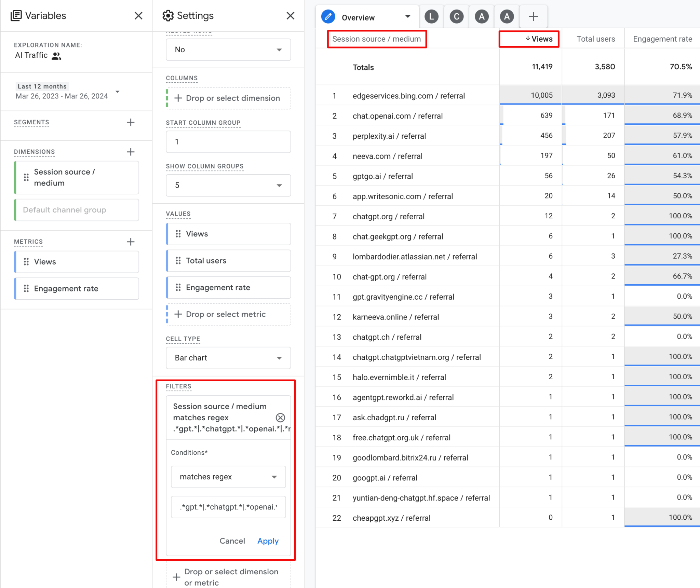Grab the Views drag handle in Values
This screenshot has height=588, width=700.
(x=178, y=234)
